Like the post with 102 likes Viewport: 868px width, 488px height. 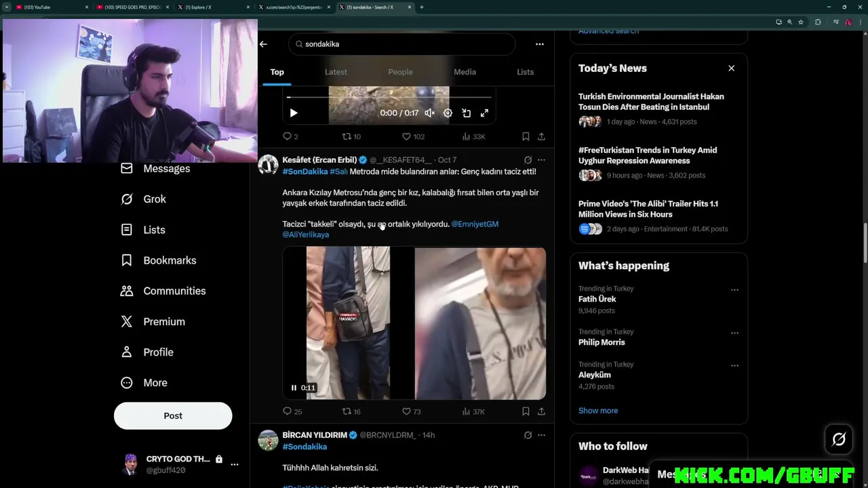(413, 136)
